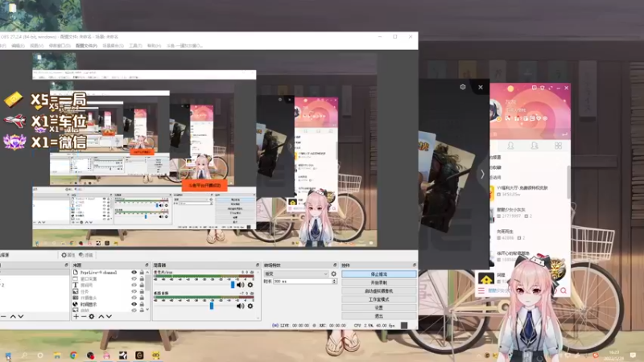Move the selected source up in the Sources list

(x=101, y=316)
